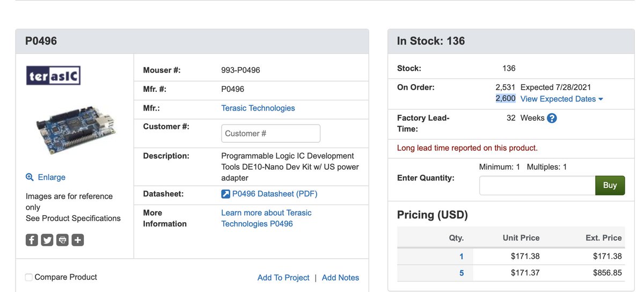
Task: Select quantity 5 price break link
Action: coord(461,273)
